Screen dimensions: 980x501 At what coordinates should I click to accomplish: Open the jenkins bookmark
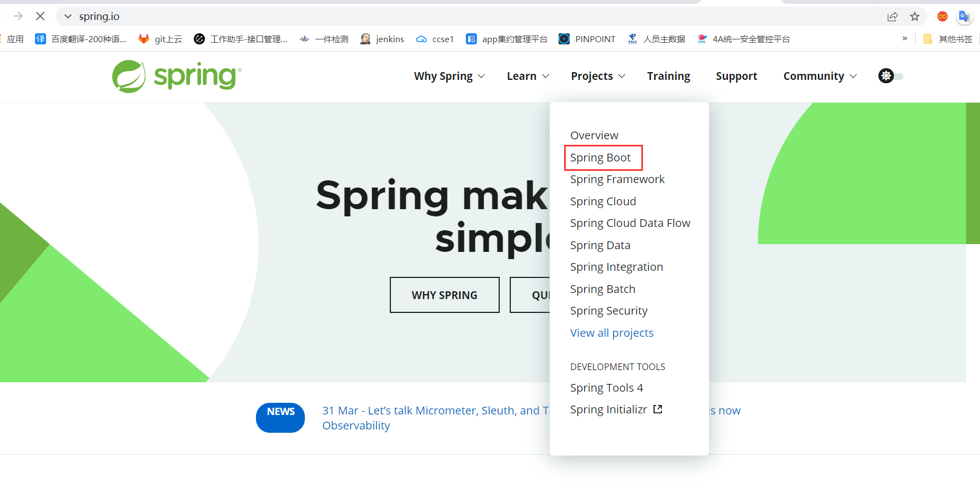(382, 39)
